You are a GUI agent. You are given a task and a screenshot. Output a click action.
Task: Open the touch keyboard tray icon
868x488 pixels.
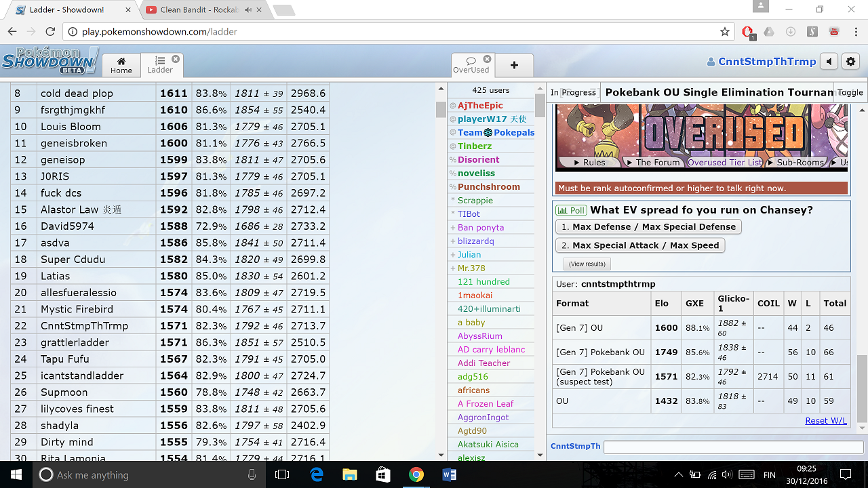[746, 474]
